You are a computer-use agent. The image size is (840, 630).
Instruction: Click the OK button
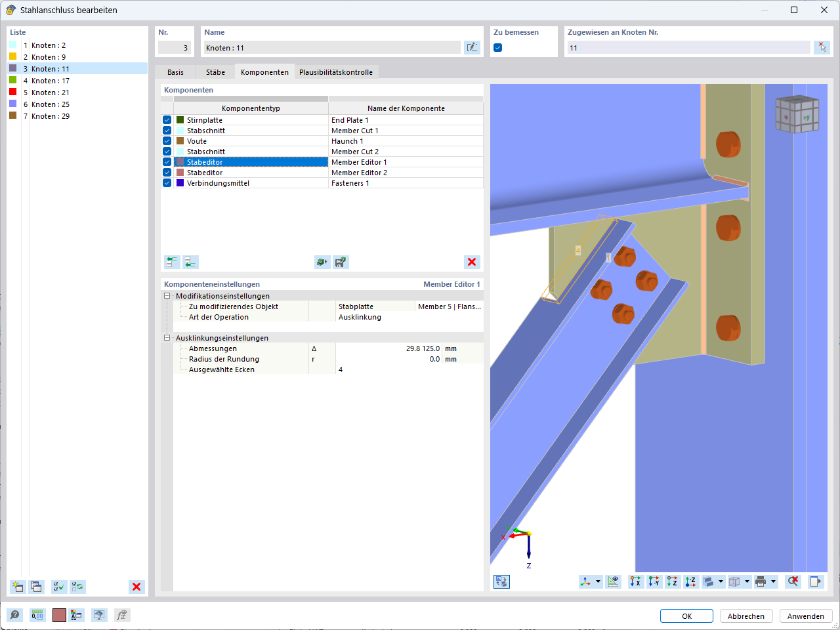(686, 616)
